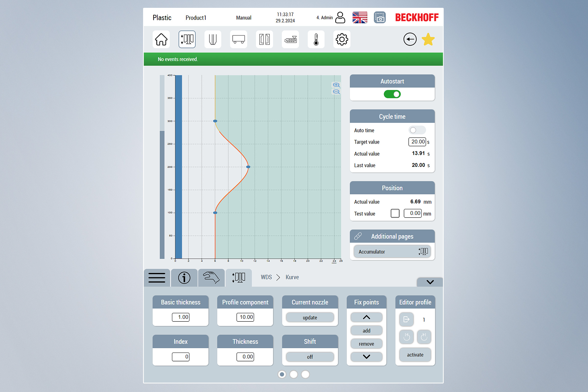This screenshot has width=588, height=392.
Task: Open the carriage transport page icon
Action: coord(238,39)
